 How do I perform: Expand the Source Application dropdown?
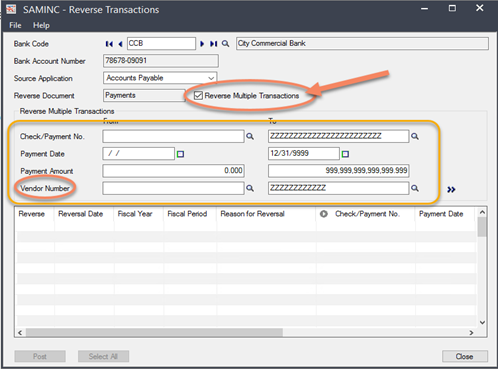point(211,78)
